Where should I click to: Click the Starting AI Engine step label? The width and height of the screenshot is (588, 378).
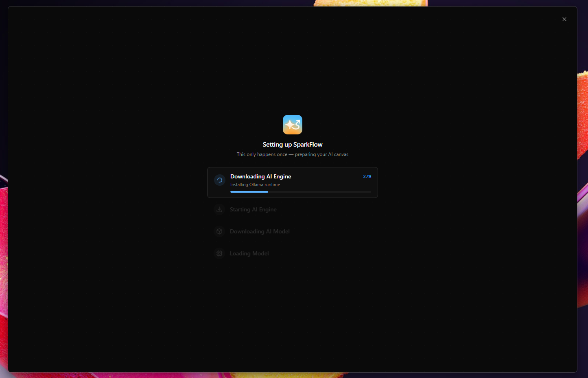[x=253, y=209]
